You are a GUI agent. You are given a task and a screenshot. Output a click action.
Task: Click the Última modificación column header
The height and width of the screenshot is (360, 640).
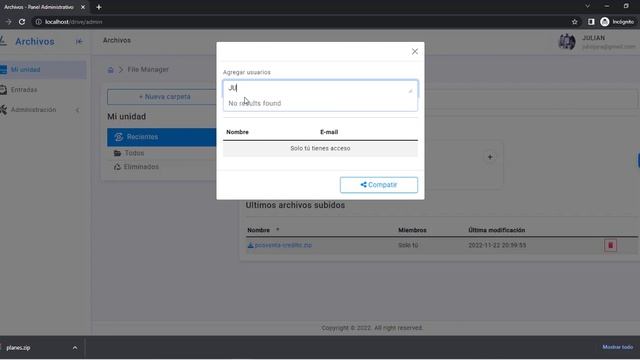(497, 230)
